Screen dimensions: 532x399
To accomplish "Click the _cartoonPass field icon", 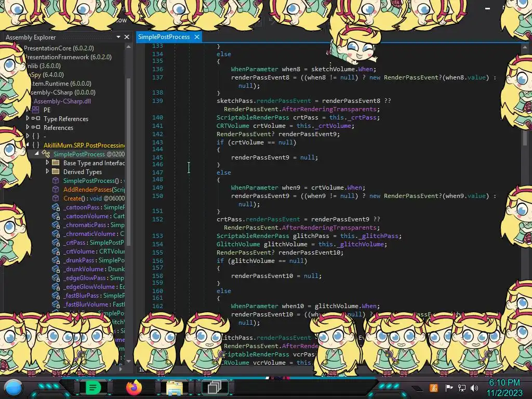I will [56, 207].
